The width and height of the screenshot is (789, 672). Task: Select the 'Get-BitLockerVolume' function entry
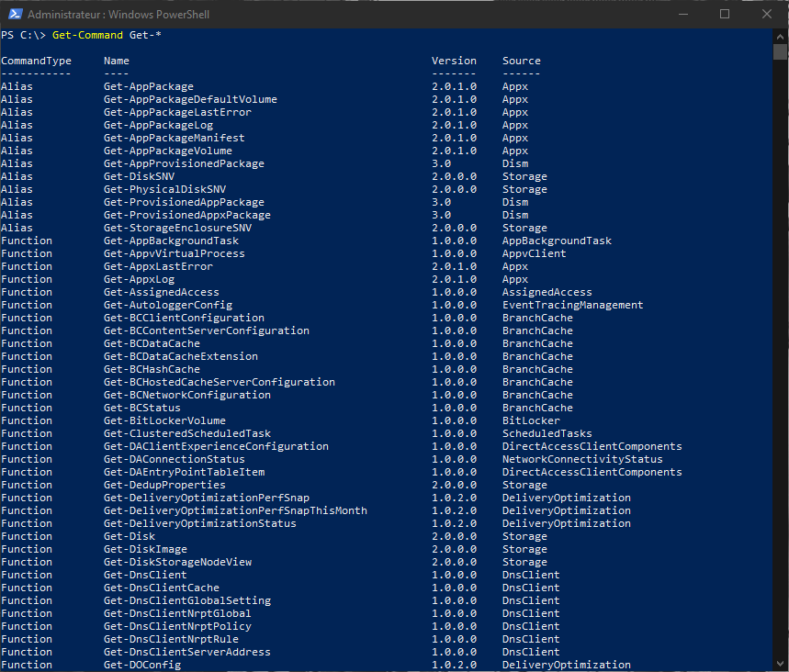point(164,420)
